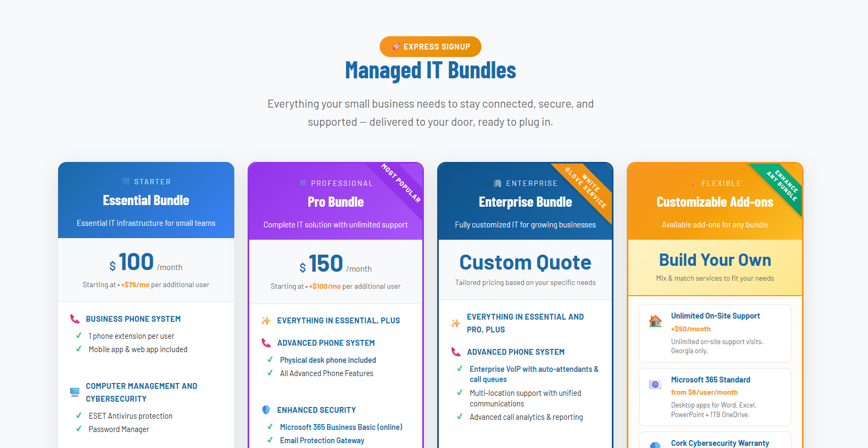Click the Enhanced Security heading
This screenshot has height=448, width=868.
click(316, 410)
